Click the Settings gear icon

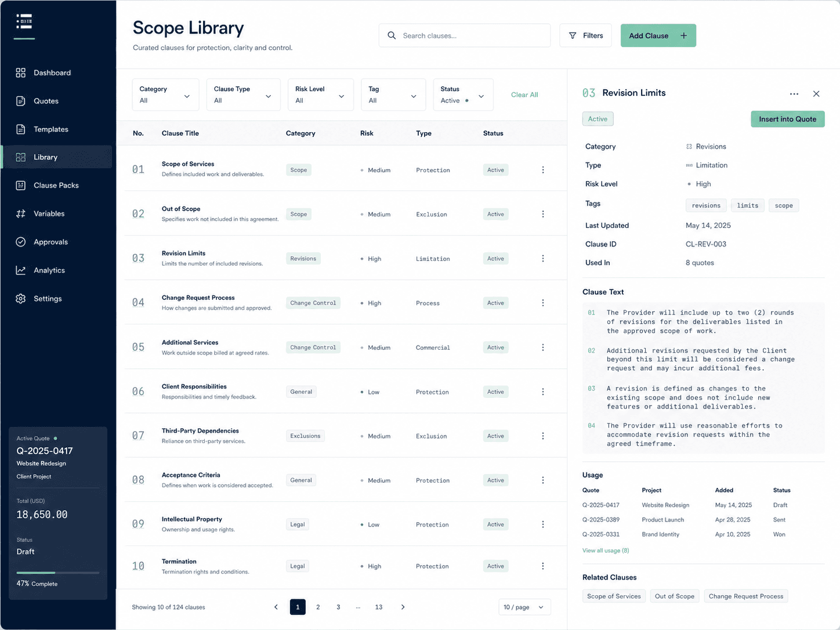click(x=21, y=299)
